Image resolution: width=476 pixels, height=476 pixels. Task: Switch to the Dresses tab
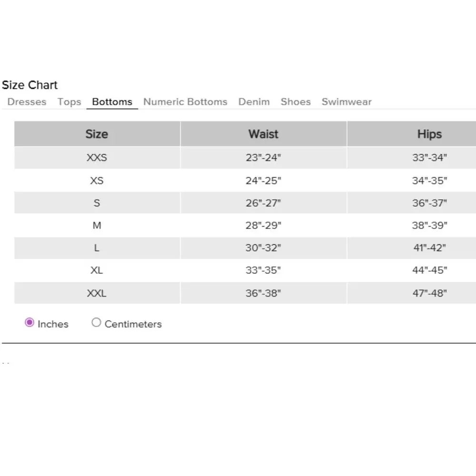point(27,102)
